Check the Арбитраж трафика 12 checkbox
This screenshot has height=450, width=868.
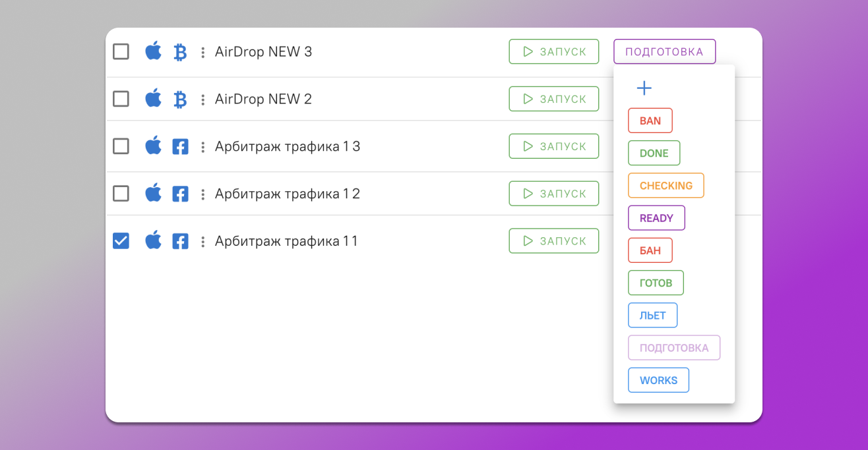coord(121,193)
